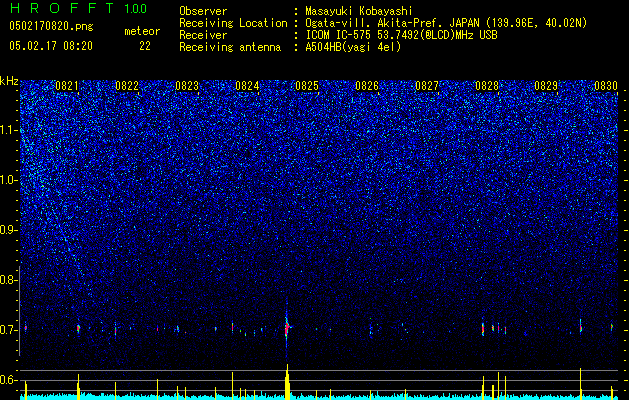The height and width of the screenshot is (400, 629).
Task: Click the Receiving antenna label
Action: tap(230, 47)
